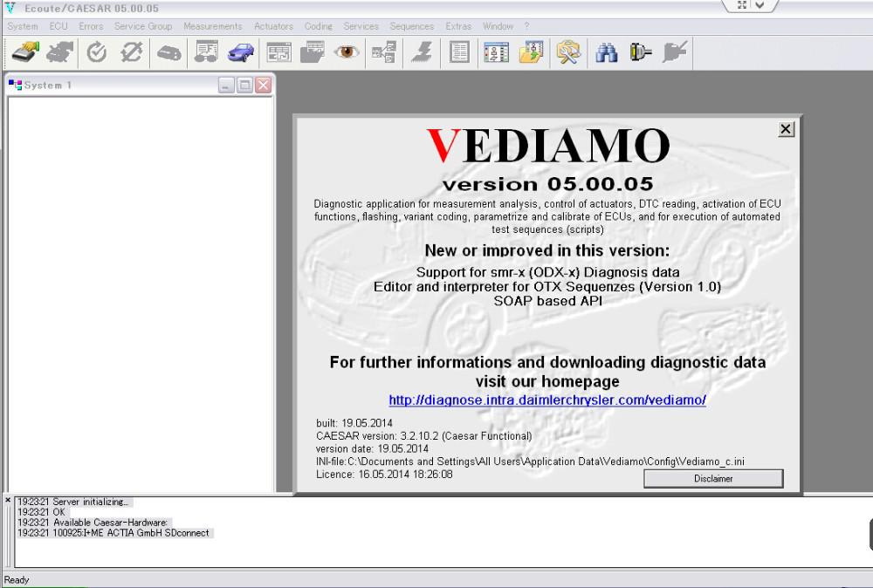Open the diagnose.intra.daimlerchrysler.com vediamo link
The image size is (873, 588).
[547, 400]
